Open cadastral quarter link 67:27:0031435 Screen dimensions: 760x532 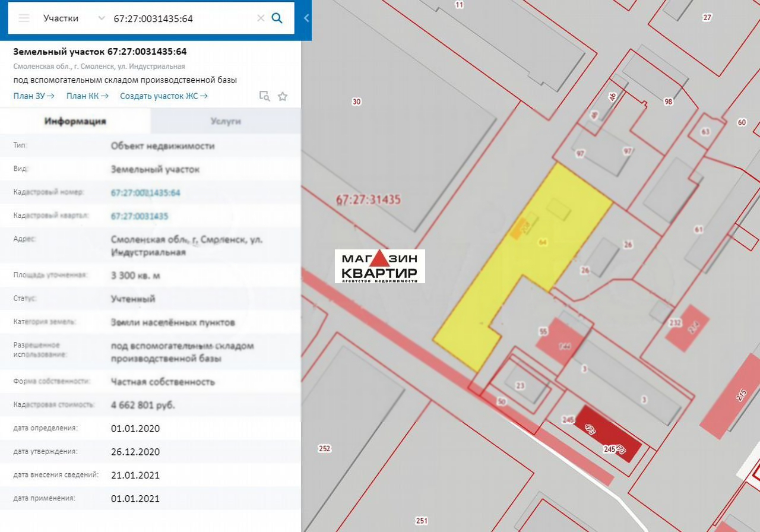tap(140, 216)
